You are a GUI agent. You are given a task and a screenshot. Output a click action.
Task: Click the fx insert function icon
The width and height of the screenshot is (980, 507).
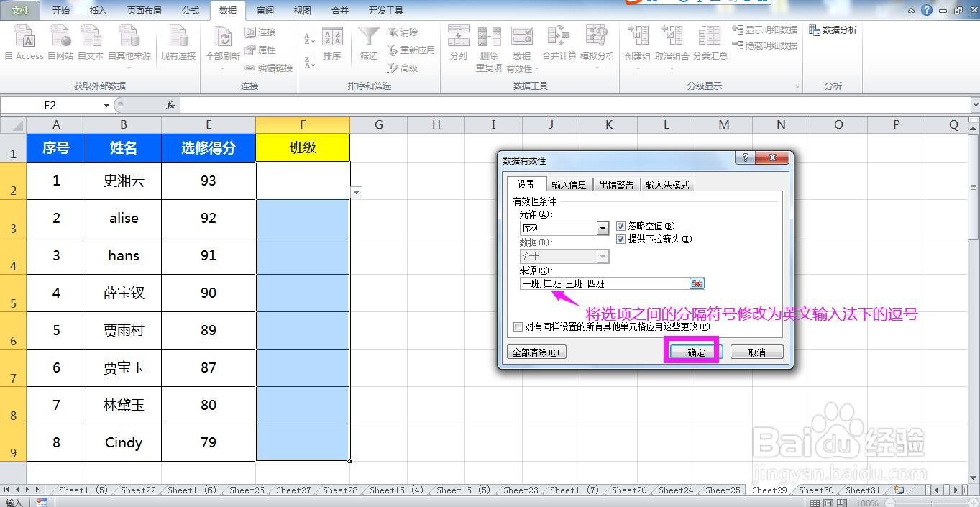170,105
